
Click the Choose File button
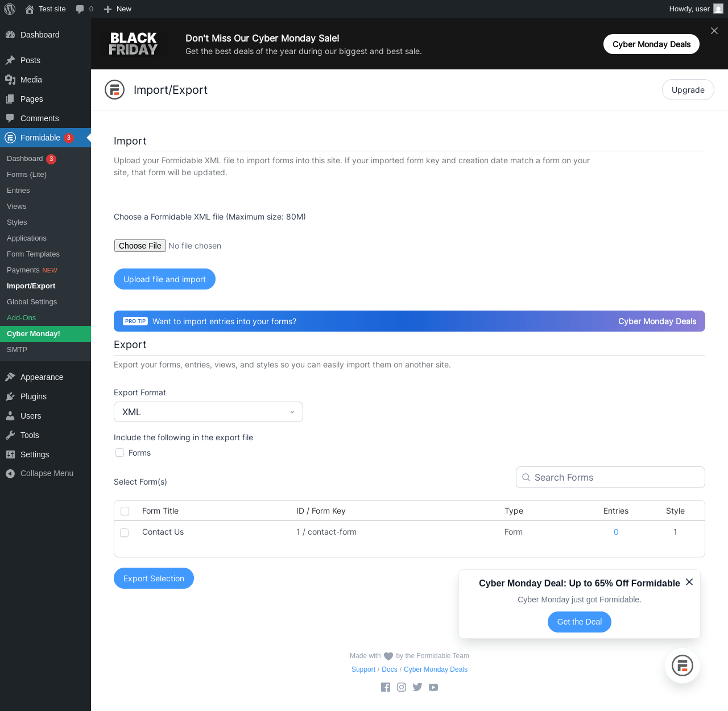[140, 246]
